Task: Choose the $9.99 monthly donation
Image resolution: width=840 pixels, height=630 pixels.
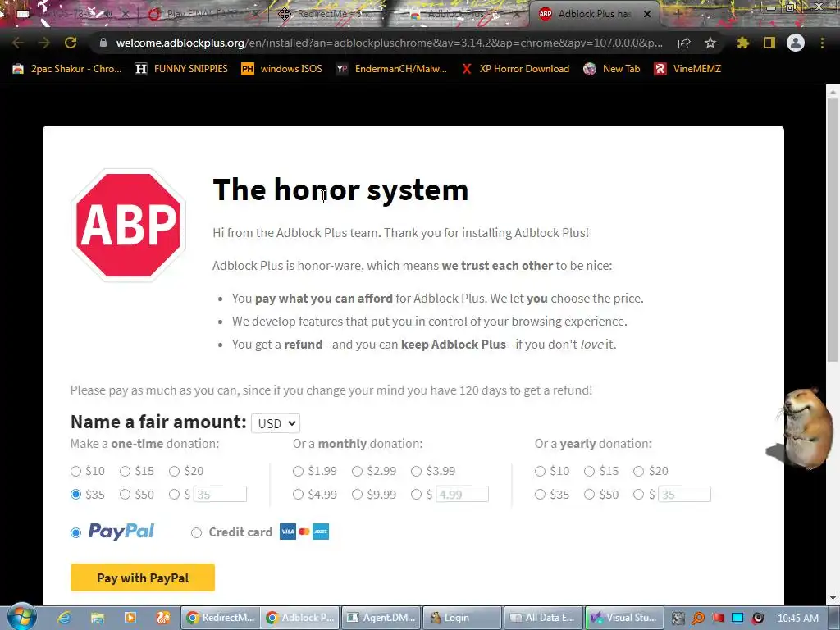Action: tap(358, 495)
